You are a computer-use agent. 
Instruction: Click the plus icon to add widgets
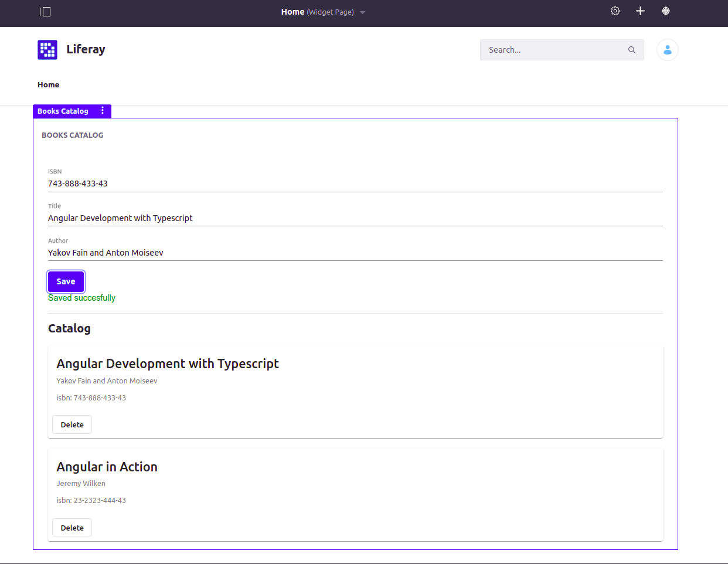[640, 11]
